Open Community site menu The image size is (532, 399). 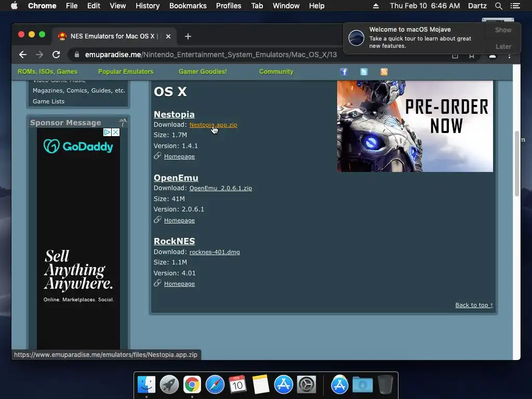coord(276,72)
